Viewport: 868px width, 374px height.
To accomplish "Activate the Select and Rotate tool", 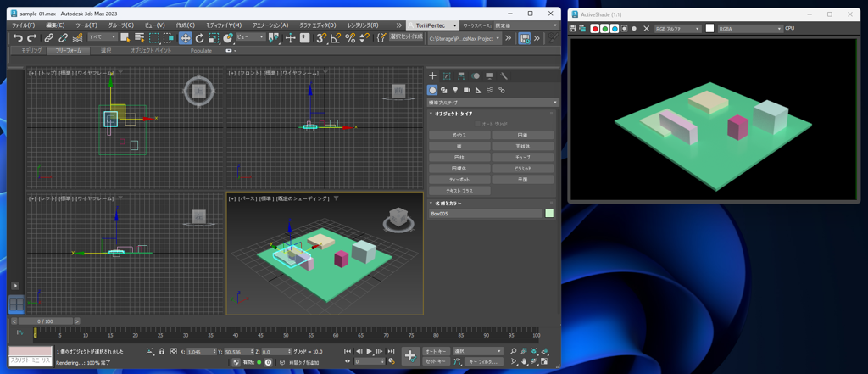I will click(200, 37).
